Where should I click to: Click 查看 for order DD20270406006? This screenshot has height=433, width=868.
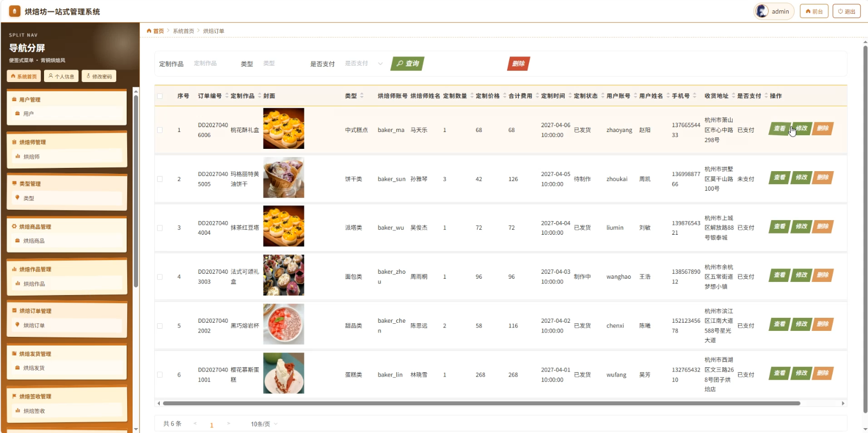[779, 129]
